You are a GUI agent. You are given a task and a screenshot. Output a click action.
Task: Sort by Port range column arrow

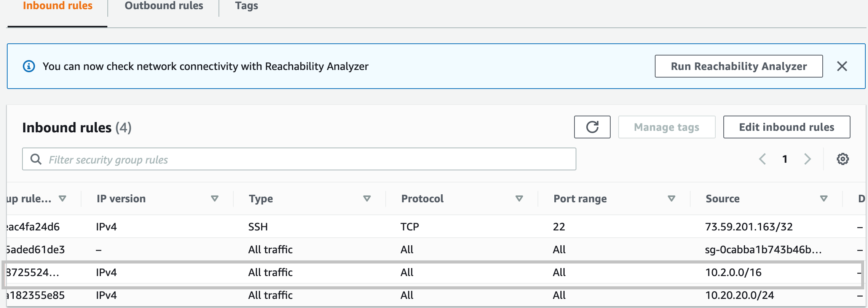click(x=672, y=198)
